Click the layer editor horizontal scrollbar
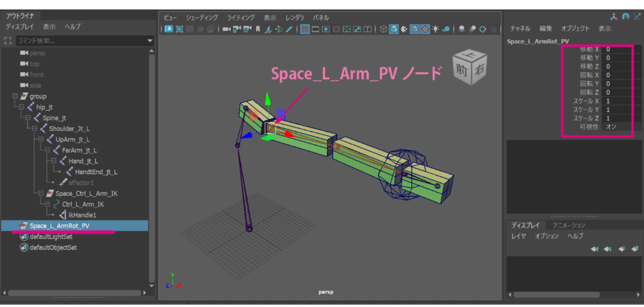The width and height of the screenshot is (644, 307). tap(557, 294)
